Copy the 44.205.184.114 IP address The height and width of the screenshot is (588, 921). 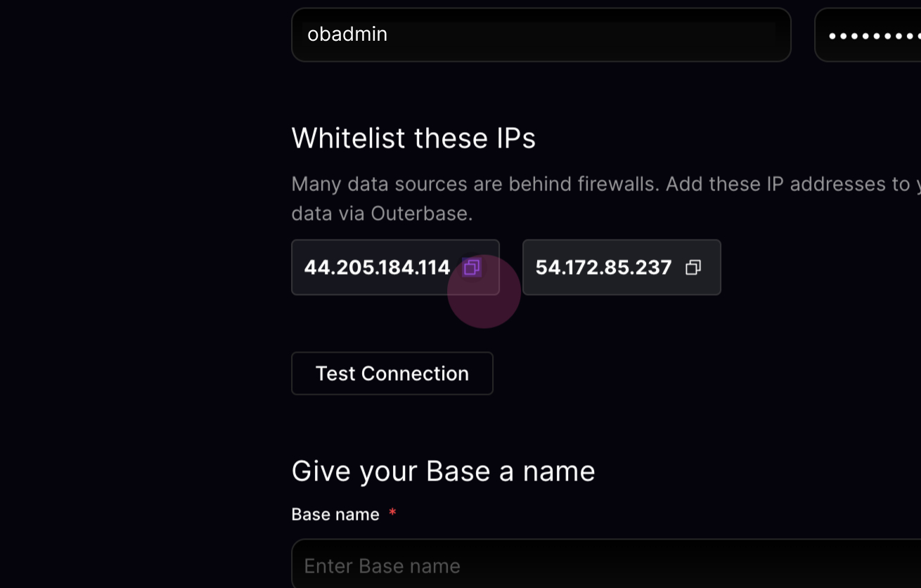click(x=472, y=268)
